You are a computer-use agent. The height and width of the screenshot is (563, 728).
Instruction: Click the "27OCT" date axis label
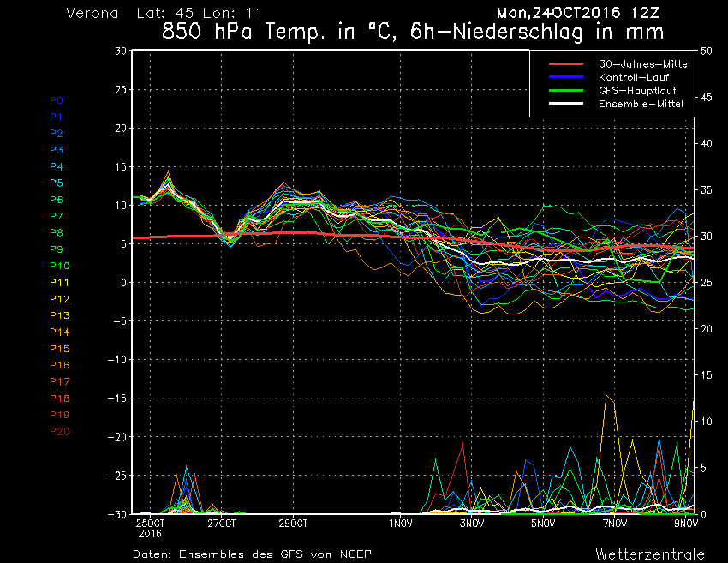[222, 524]
